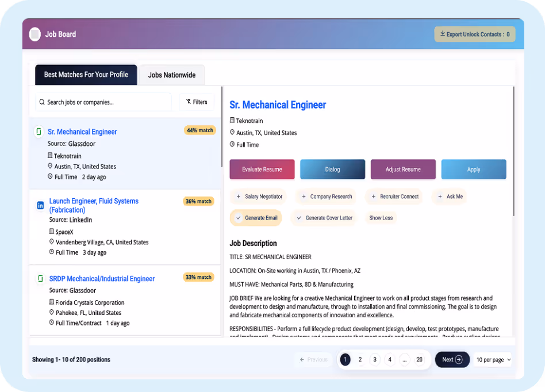Viewport: 545px width, 392px height.
Task: Click the building icon next to Teknotrain in detail panel
Action: tap(232, 120)
